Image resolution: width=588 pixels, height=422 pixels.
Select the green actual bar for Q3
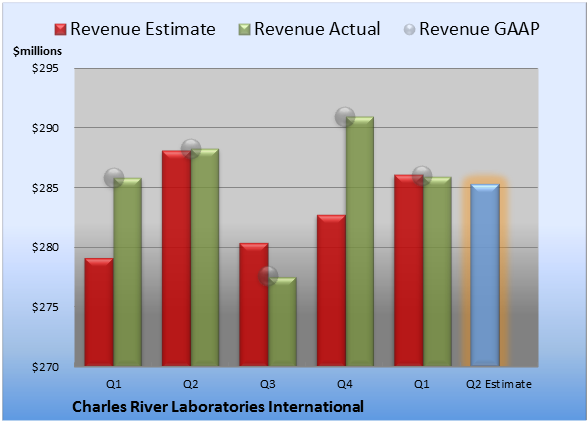(282, 321)
